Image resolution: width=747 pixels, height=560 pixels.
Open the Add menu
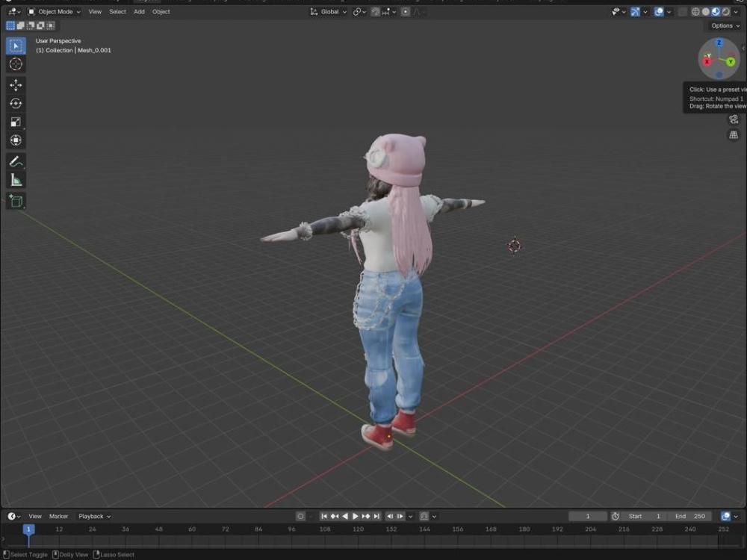139,12
